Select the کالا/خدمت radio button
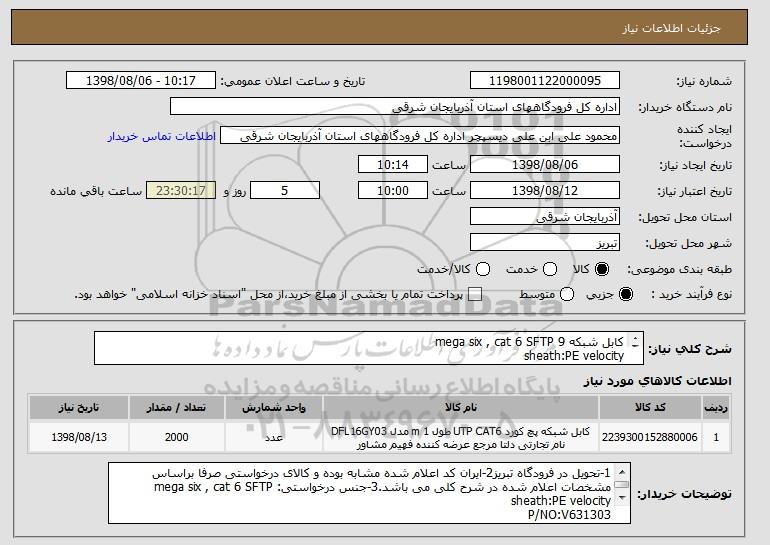 point(483,269)
